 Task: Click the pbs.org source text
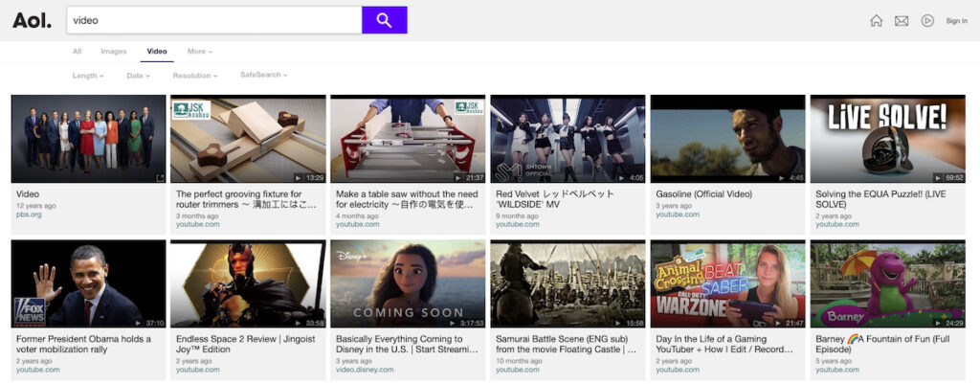click(28, 215)
